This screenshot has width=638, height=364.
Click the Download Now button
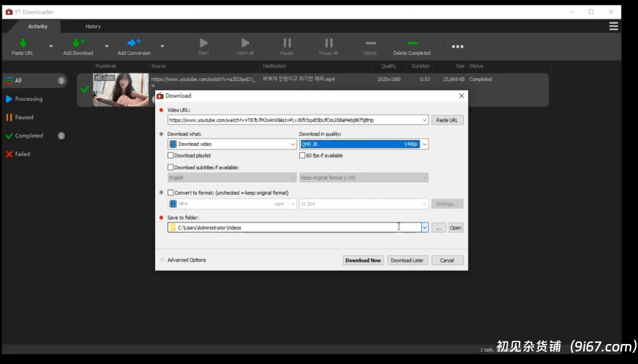click(363, 260)
